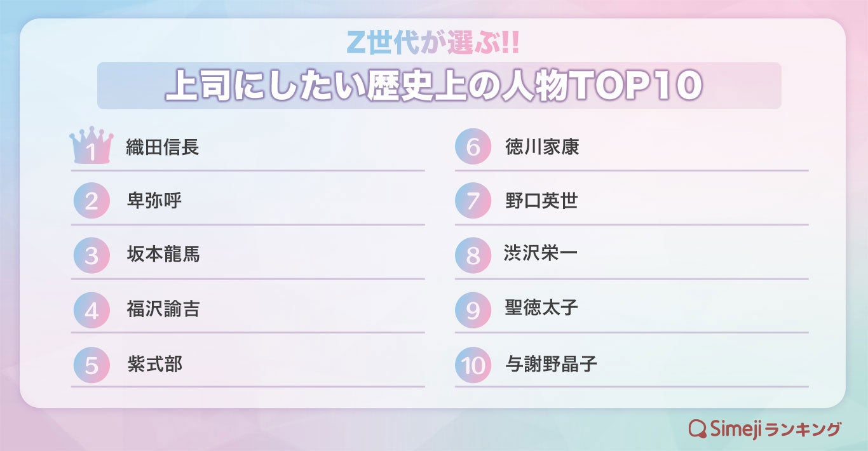Click the title 上司にしたい歴史上の人物TOP10
Screen dimensions: 868x451
433,86
